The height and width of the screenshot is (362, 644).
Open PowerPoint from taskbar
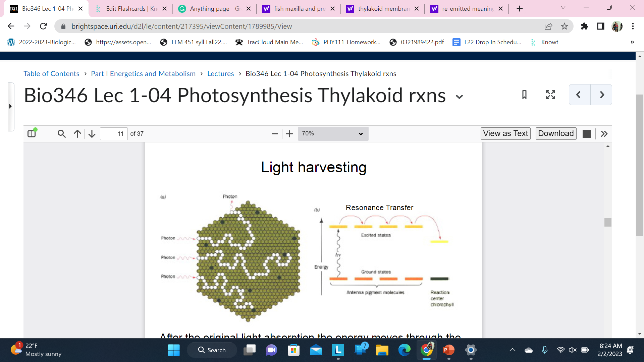click(448, 350)
